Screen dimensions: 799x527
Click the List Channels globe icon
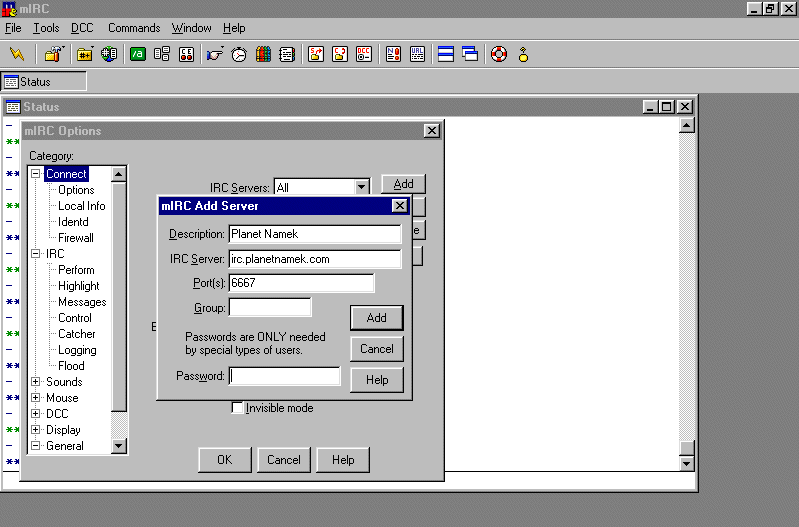coord(109,54)
